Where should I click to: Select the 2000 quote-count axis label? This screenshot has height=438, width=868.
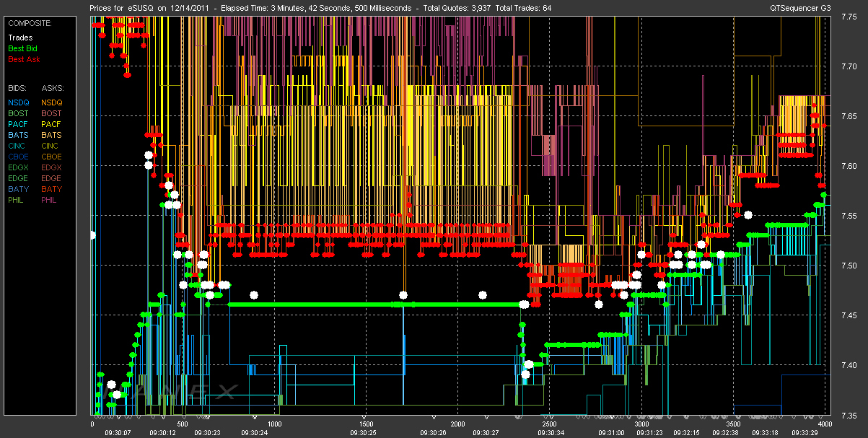point(457,424)
